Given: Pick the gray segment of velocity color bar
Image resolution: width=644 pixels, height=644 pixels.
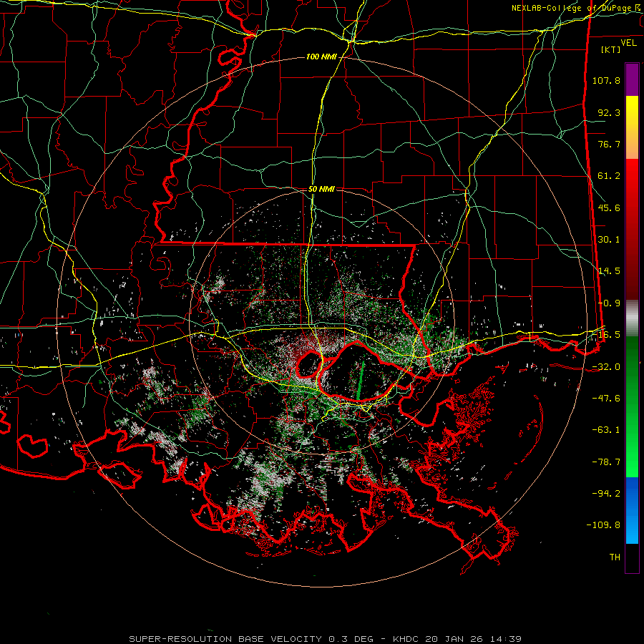Looking at the screenshot, I should coord(632,318).
